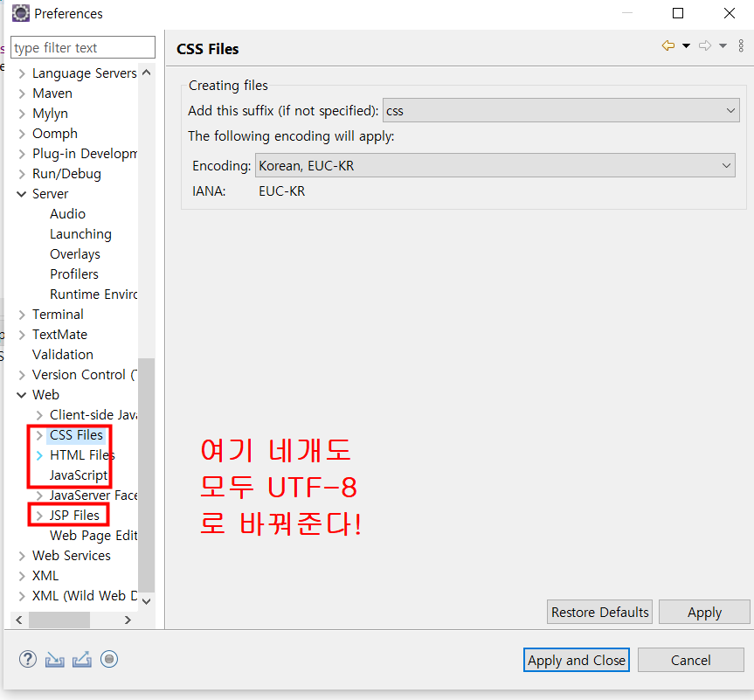Expand Client-side JavaScript node
Screen dimensions: 754x700
pyautogui.click(x=39, y=415)
